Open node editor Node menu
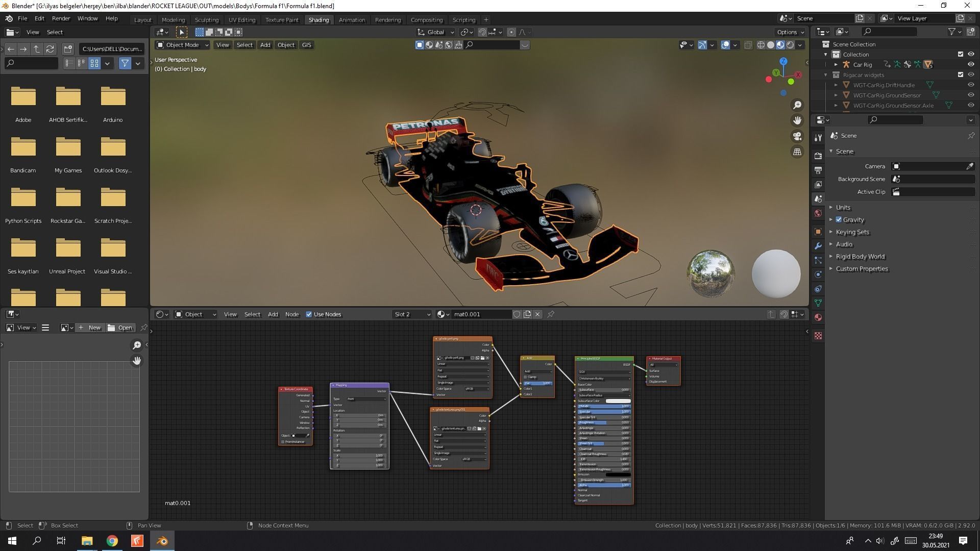Screen dimensions: 980x551 tap(291, 314)
